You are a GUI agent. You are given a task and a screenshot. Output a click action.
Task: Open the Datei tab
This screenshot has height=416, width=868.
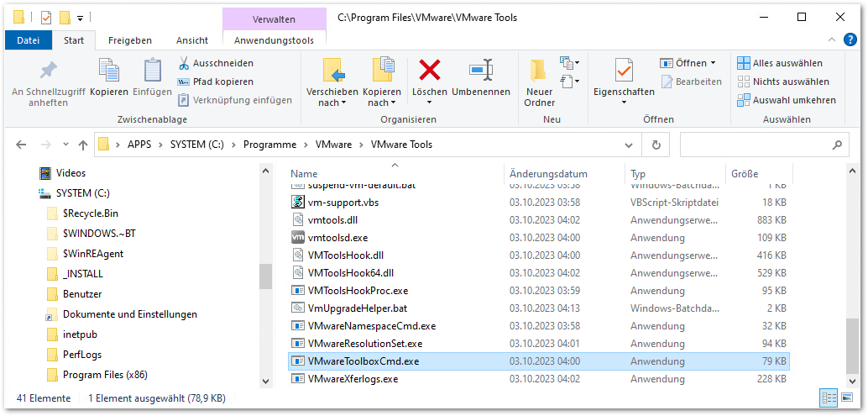point(29,40)
